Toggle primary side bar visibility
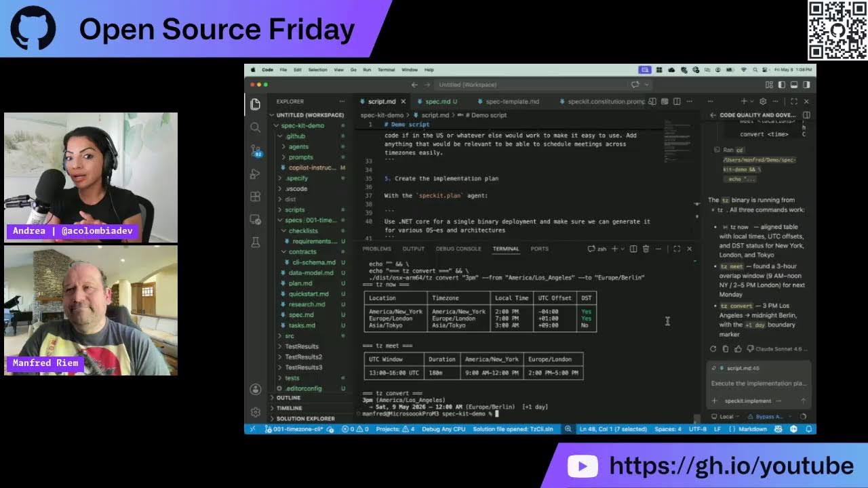Viewport: 868px width, 488px height. pyautogui.click(x=782, y=85)
